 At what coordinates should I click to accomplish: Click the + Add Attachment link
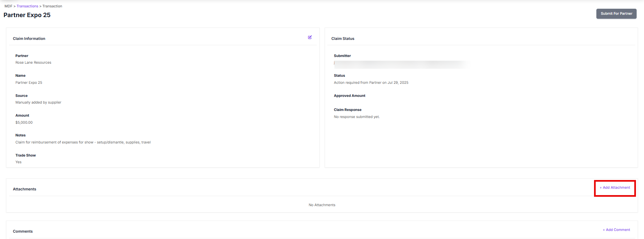pos(615,188)
